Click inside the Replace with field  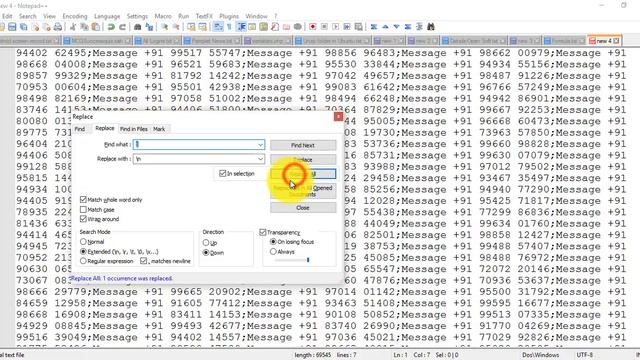pos(199,159)
